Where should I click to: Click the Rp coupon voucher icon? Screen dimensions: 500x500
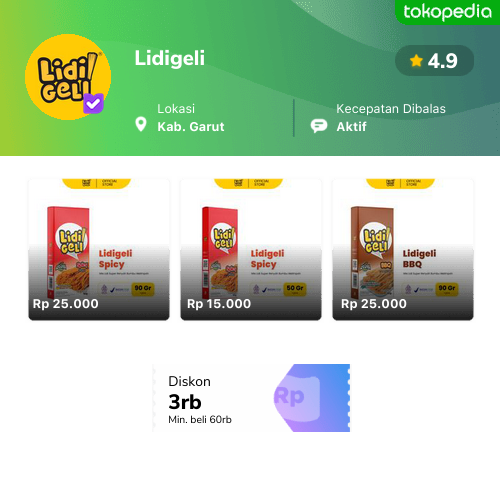(x=311, y=398)
